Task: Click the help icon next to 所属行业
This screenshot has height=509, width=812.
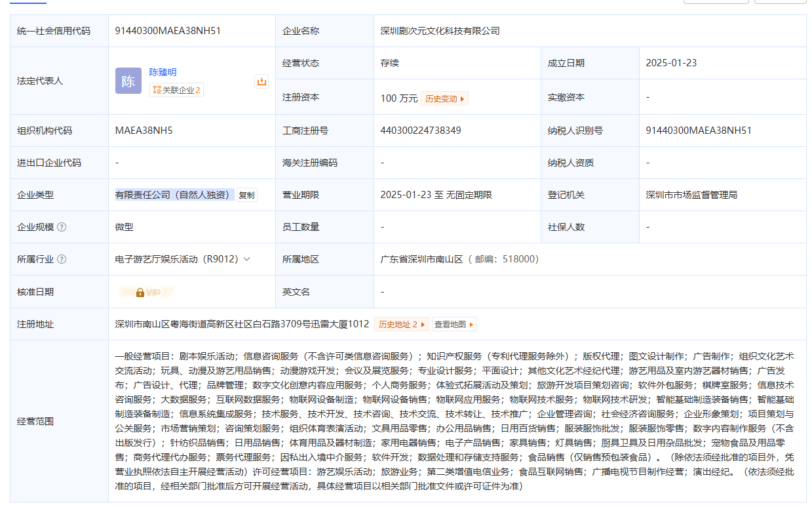Action: 62,259
